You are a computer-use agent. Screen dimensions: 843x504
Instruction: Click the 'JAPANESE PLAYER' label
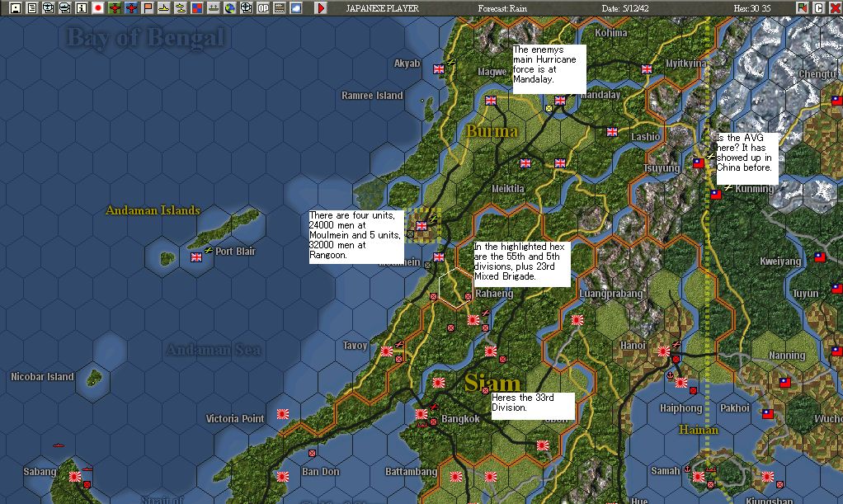(382, 8)
